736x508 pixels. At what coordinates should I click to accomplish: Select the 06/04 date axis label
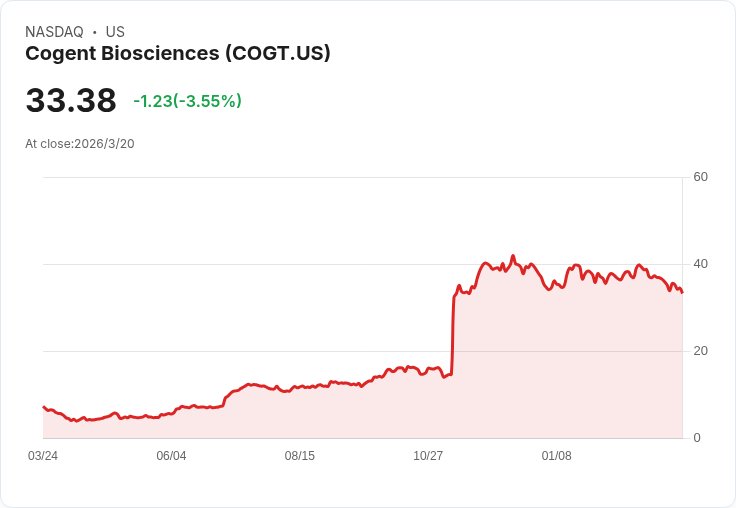[x=171, y=456]
